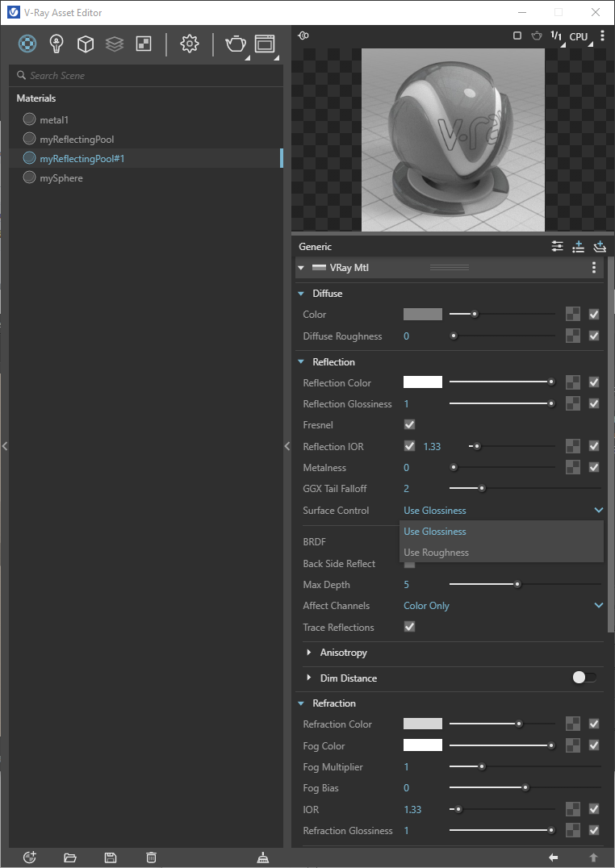Toggle Diffuse Color texture enable checkbox

point(594,315)
